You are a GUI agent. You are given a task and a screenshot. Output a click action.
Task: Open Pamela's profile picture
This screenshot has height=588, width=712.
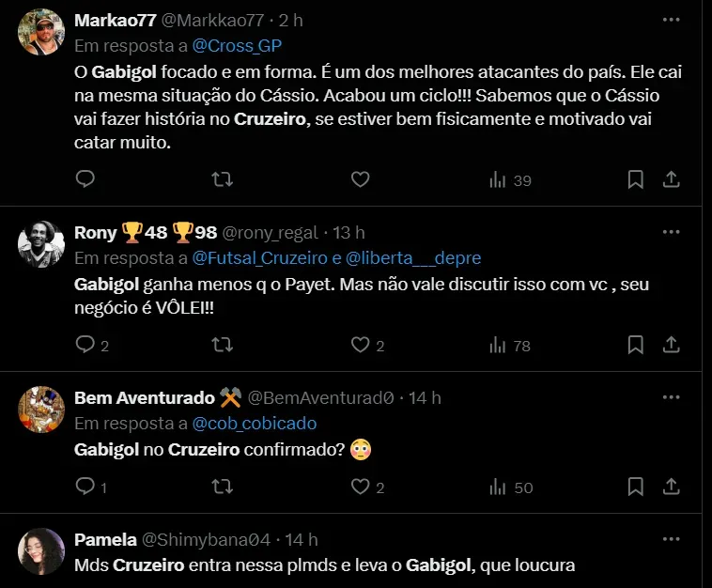40,551
